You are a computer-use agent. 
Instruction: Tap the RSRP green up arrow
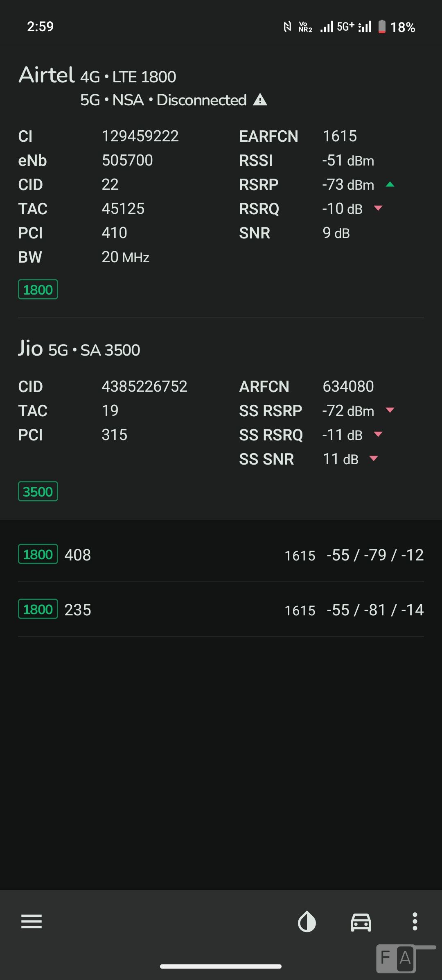coord(390,185)
